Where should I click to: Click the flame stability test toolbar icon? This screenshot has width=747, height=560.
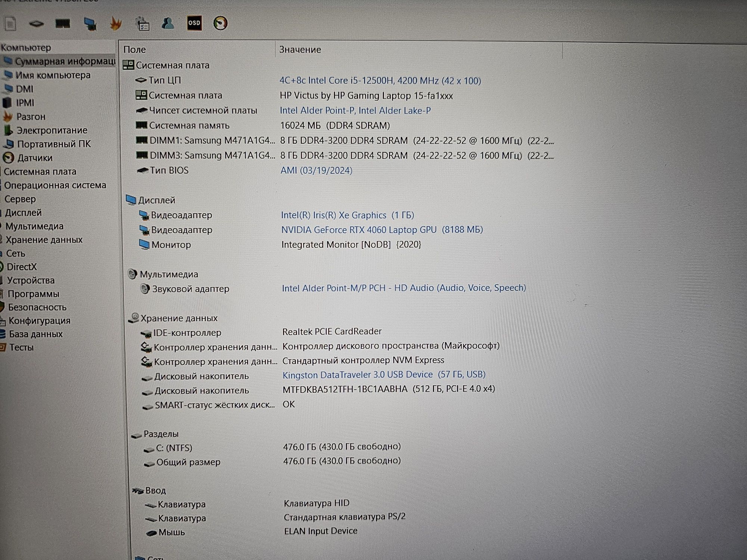116,24
